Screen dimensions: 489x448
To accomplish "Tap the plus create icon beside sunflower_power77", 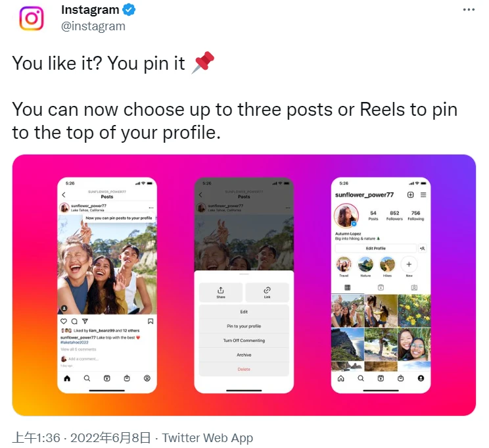I will [x=410, y=195].
